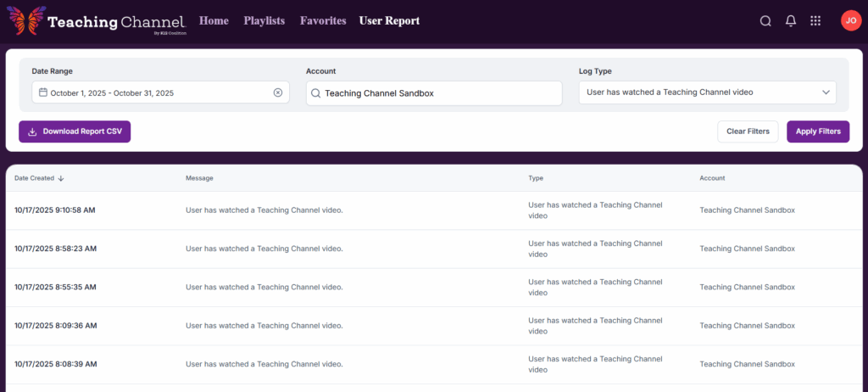Open the Favorites tab
Image resolution: width=868 pixels, height=392 pixels.
pyautogui.click(x=323, y=21)
